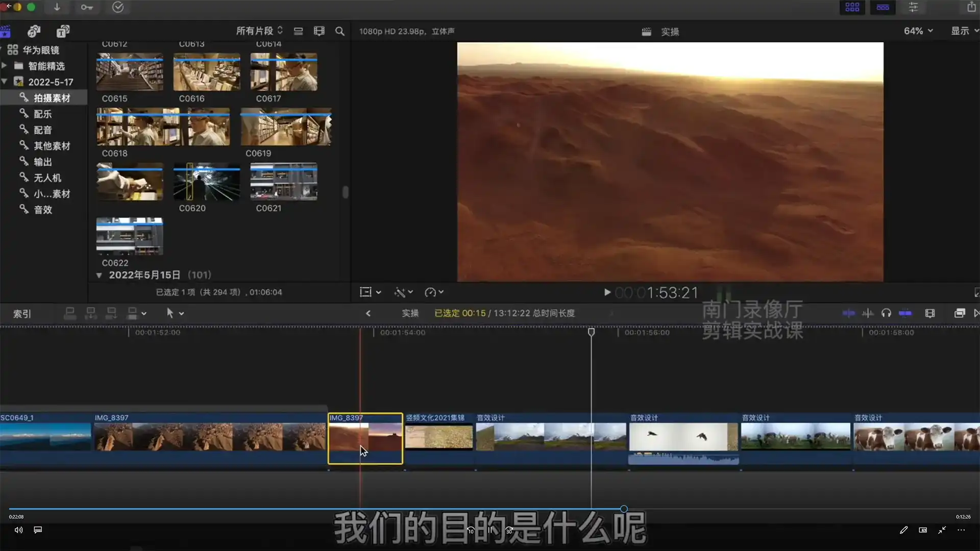Open the Timeline Index via 索引 button
980x551 pixels.
(22, 313)
